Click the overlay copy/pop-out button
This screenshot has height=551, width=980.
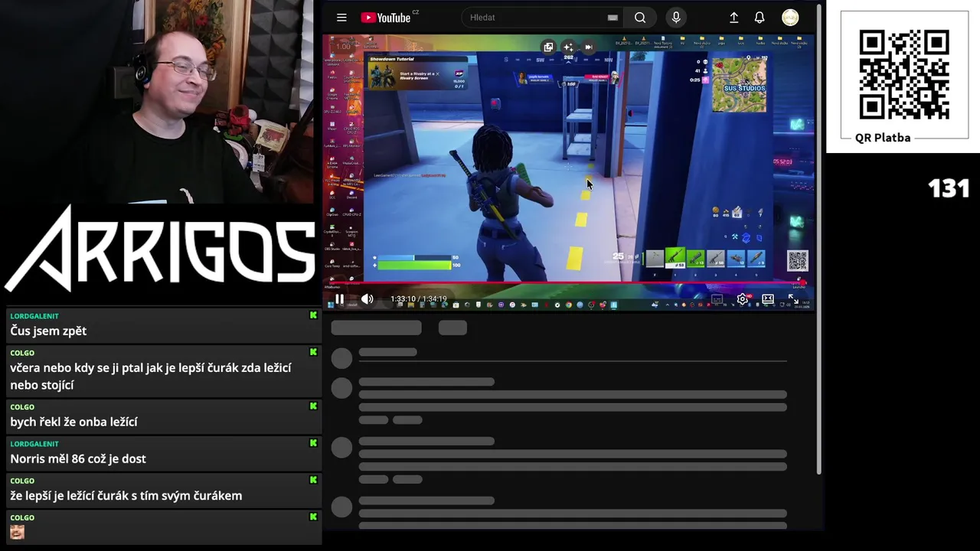[548, 47]
